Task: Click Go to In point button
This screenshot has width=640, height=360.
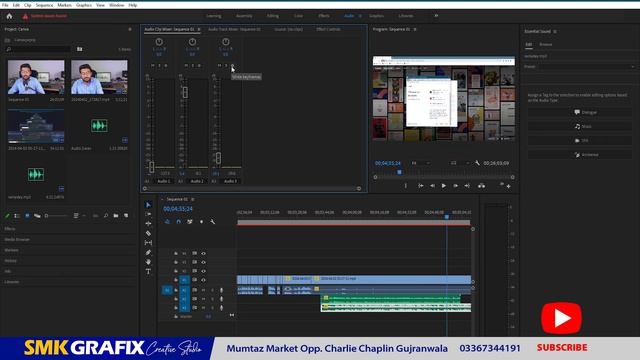Action: (x=420, y=186)
